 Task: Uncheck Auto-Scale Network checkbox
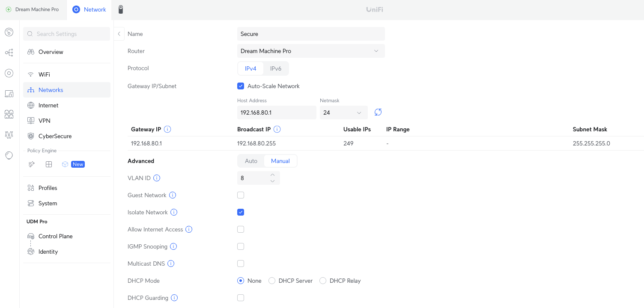point(241,86)
